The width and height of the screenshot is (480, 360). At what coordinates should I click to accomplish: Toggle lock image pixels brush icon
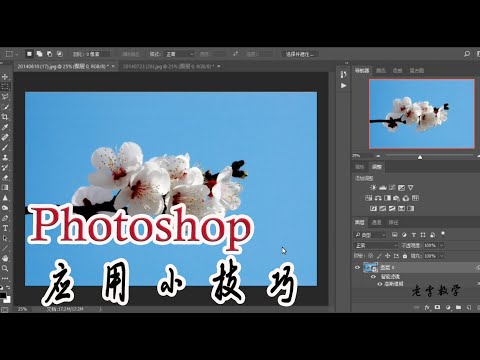379,256
